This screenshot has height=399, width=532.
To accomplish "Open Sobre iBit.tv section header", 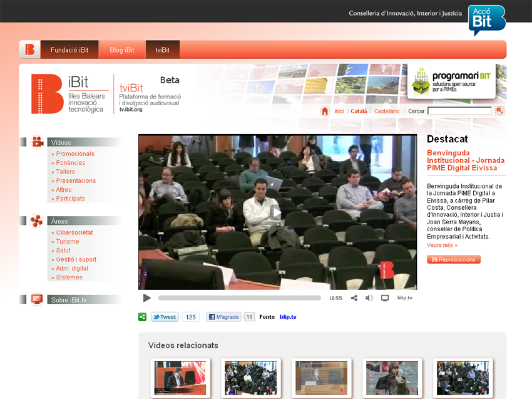I will (x=69, y=300).
